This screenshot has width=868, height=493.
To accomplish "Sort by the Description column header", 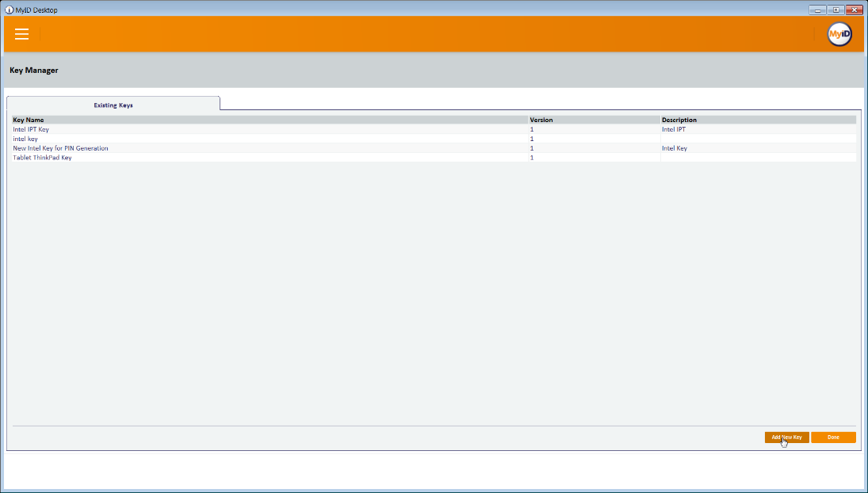I will click(x=759, y=120).
